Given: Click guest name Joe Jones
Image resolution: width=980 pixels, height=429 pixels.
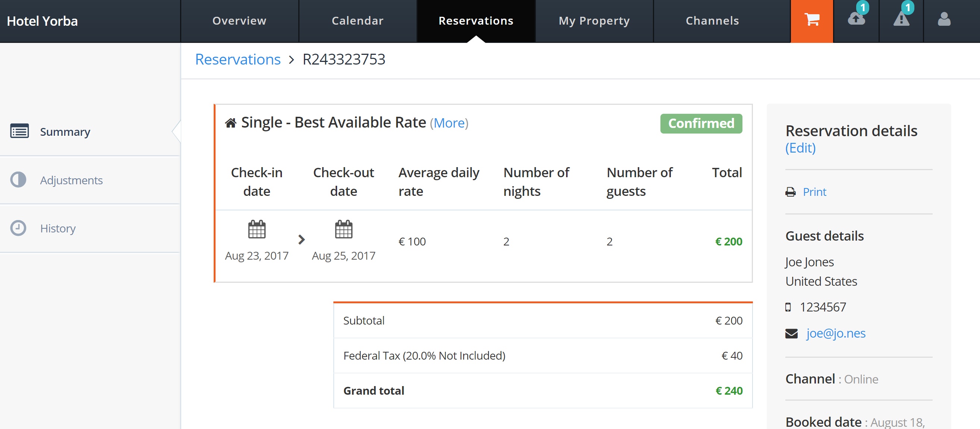Looking at the screenshot, I should 809,262.
